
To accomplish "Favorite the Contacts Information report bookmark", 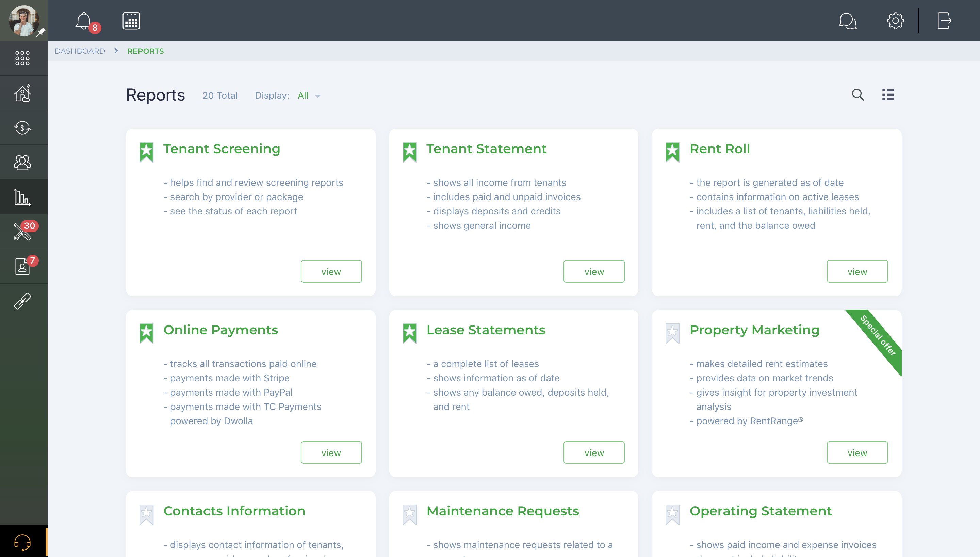I will tap(146, 514).
